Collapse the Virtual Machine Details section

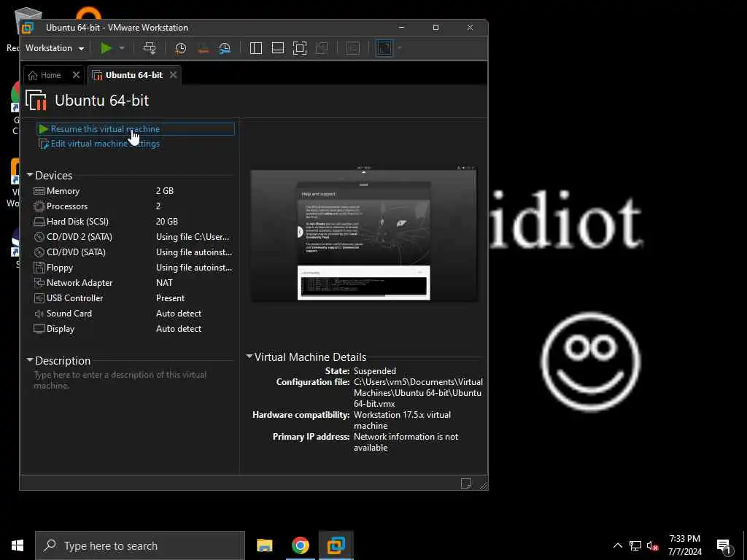tap(249, 357)
